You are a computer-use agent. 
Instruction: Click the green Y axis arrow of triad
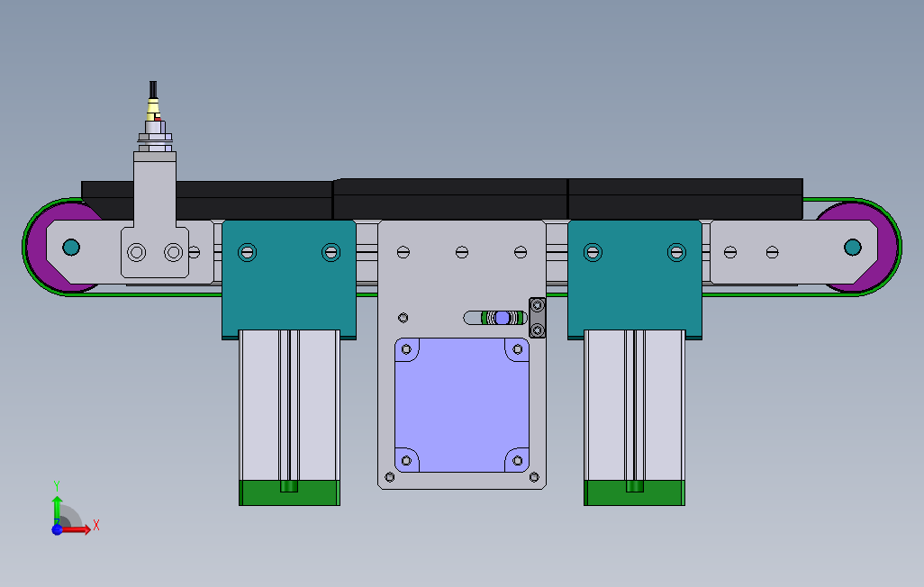[57, 508]
